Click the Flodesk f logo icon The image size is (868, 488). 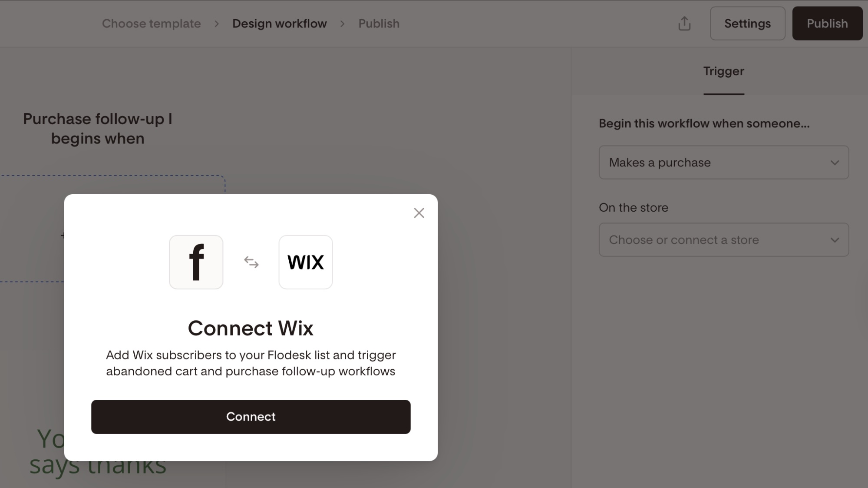point(196,262)
